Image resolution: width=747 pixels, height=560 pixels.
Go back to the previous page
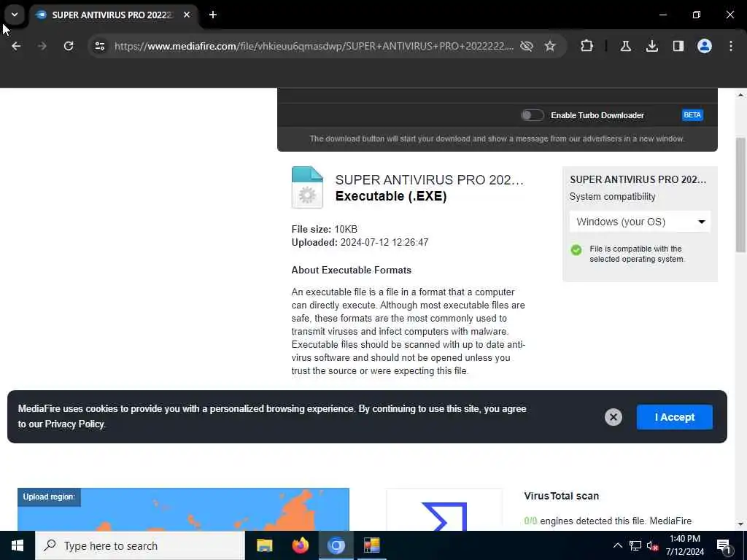[16, 46]
